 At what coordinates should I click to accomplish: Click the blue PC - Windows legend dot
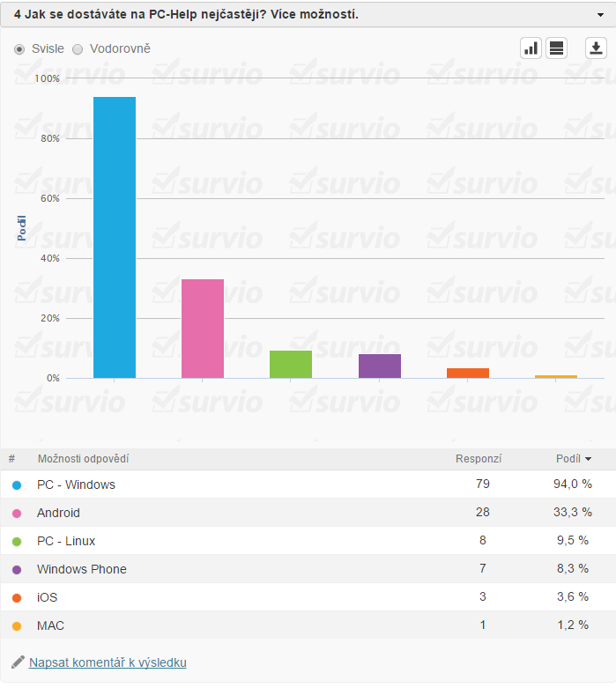(17, 485)
